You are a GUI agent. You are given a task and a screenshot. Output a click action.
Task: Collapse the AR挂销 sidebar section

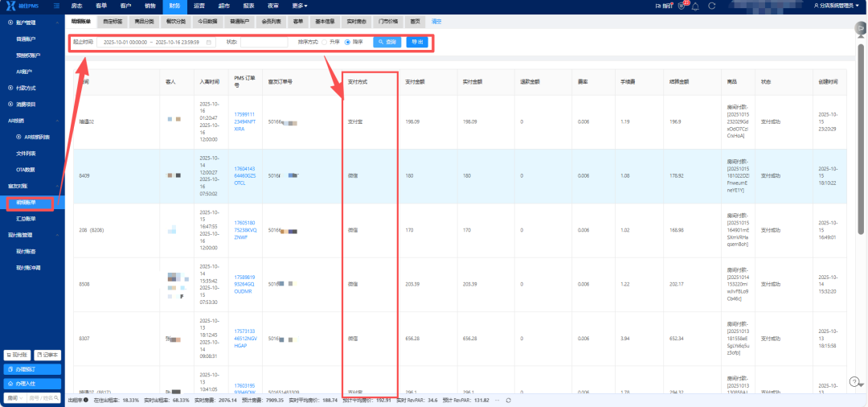coord(59,120)
